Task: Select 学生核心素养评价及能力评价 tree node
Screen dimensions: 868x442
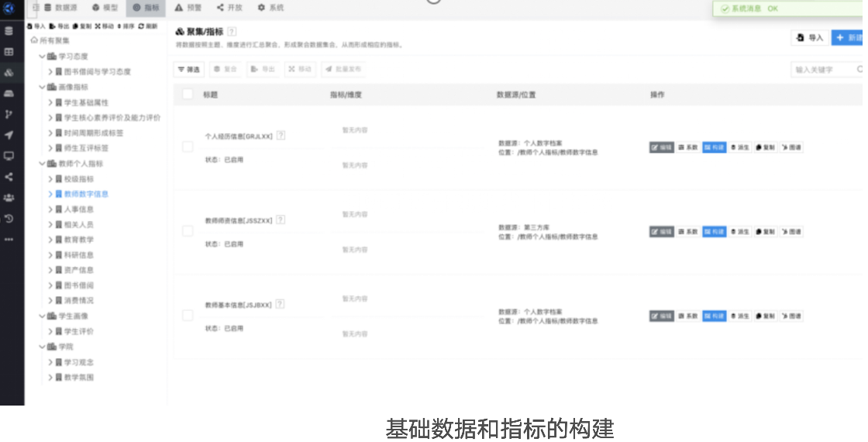Action: tap(112, 117)
